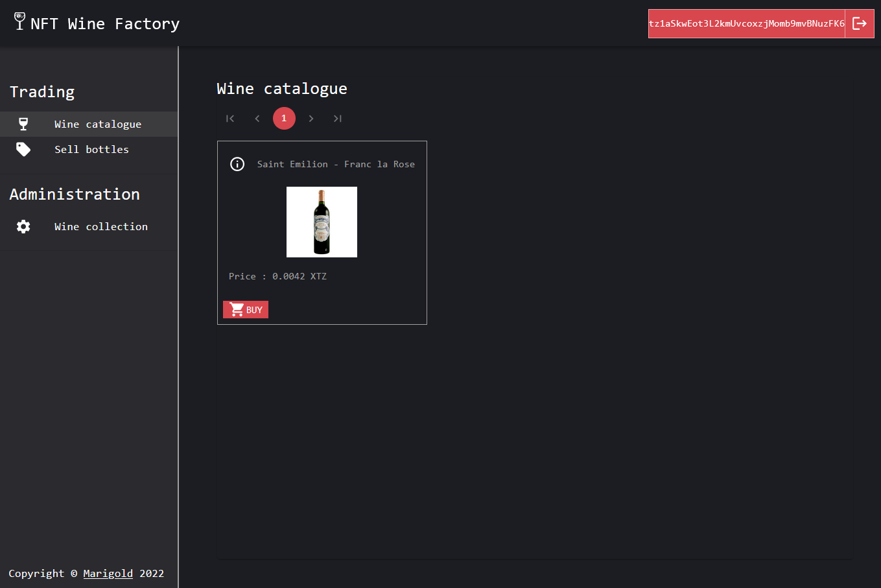Click the shopping cart icon inside the BUY button
This screenshot has width=881, height=588.
[x=236, y=309]
